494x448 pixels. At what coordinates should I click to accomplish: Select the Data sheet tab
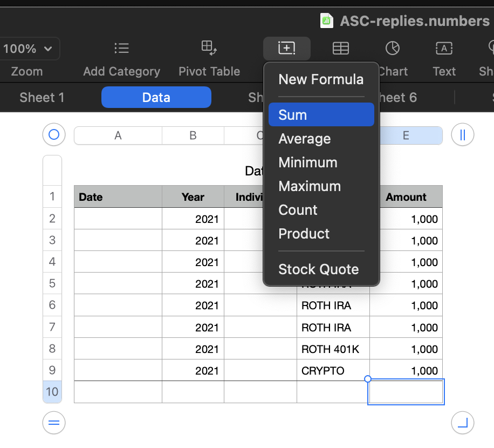[x=156, y=98]
